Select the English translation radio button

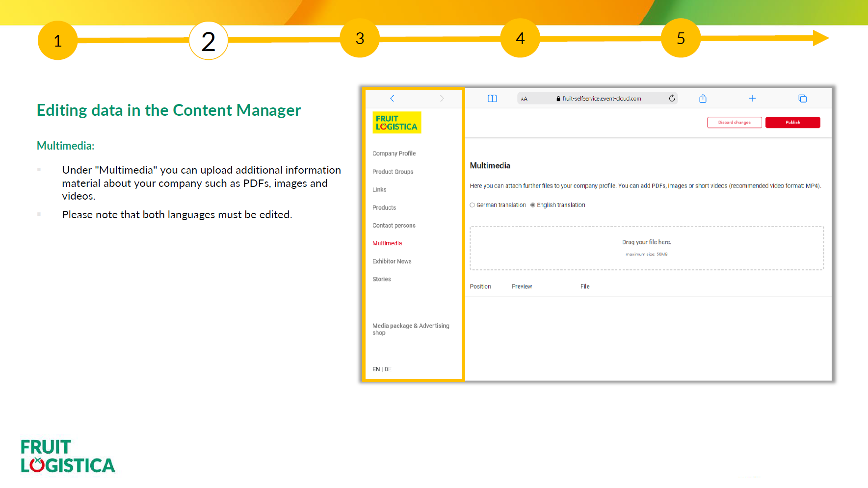click(x=532, y=205)
